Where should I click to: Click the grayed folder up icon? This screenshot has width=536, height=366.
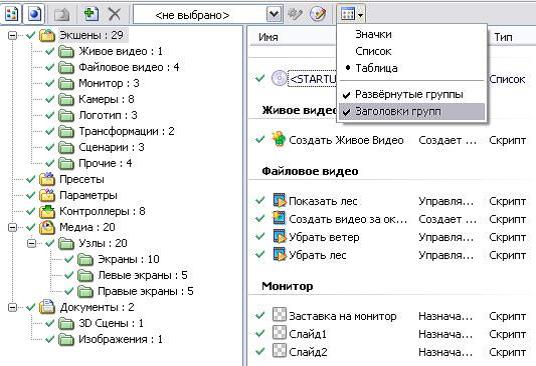pyautogui.click(x=62, y=14)
